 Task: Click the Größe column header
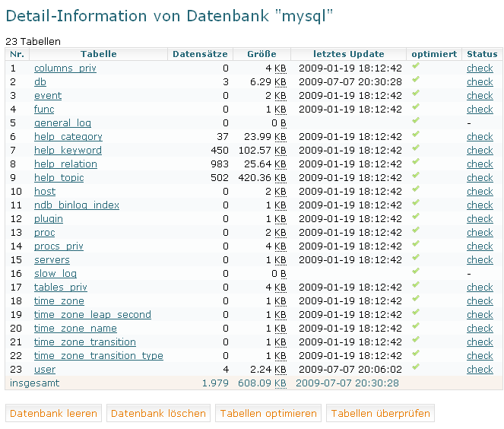click(x=262, y=54)
